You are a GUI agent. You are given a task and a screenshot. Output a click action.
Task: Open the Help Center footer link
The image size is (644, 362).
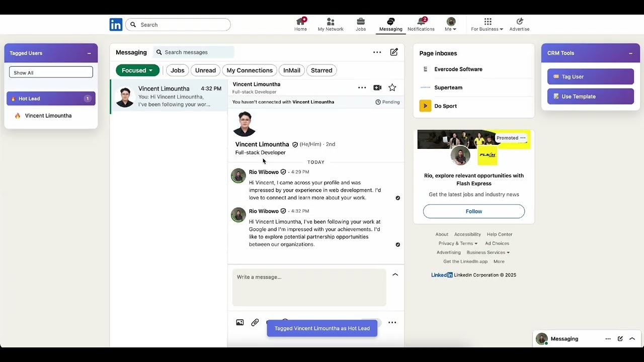(500, 234)
